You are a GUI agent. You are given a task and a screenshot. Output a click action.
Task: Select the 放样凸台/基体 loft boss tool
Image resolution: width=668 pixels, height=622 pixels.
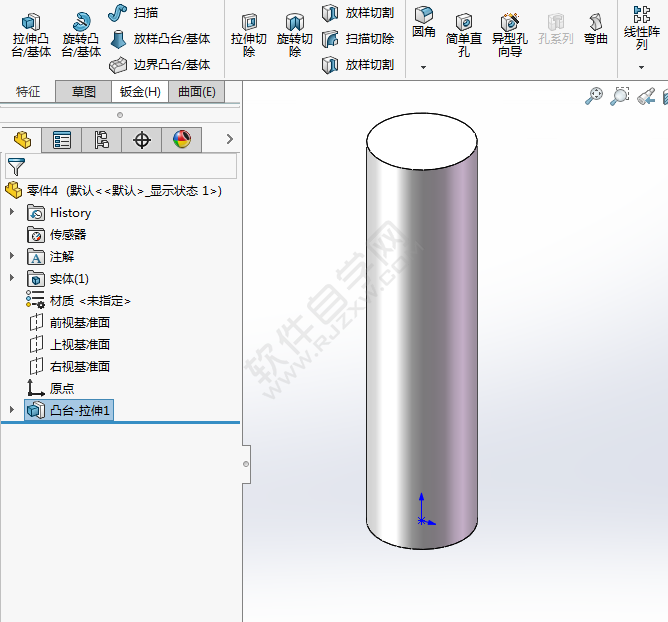(160, 39)
